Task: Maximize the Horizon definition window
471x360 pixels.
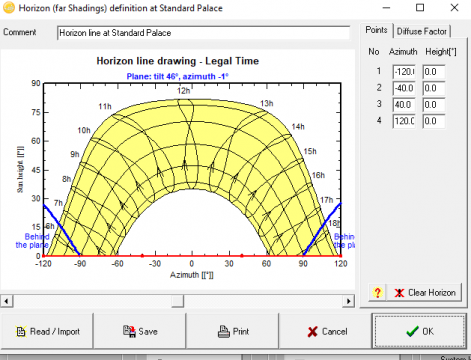Action: (x=420, y=7)
